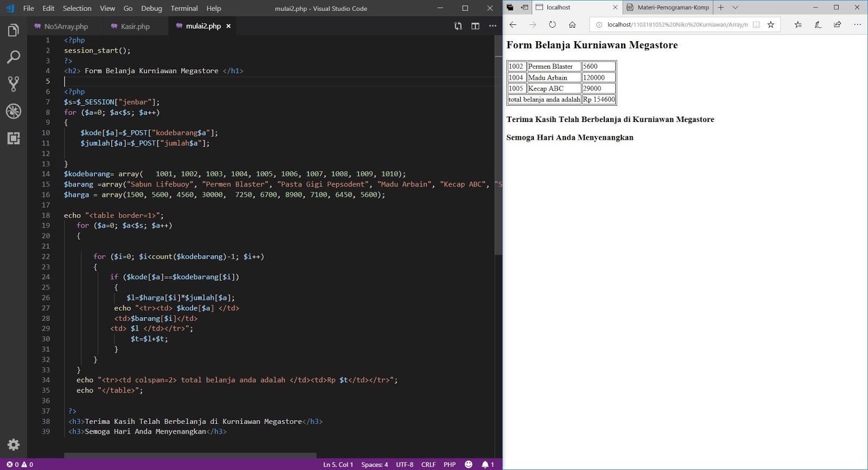Click the editor horizontal scrollbar

[x=190, y=455]
